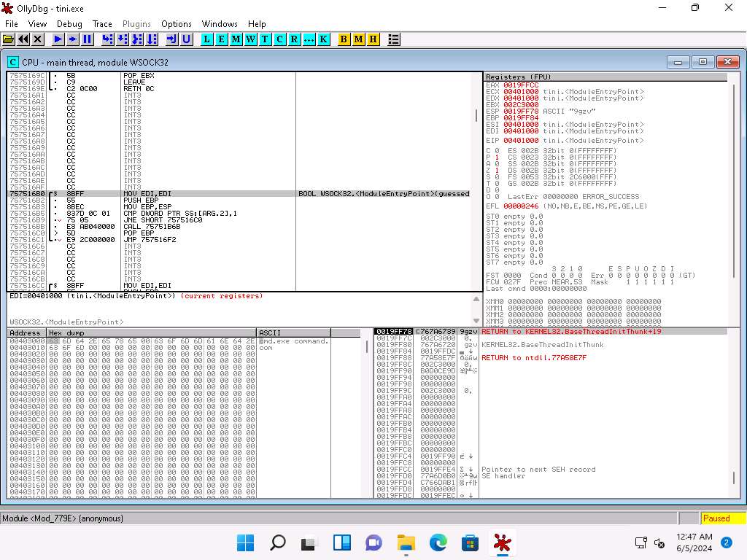
Task: Open the Breakpoints window (yellow B button)
Action: point(344,39)
